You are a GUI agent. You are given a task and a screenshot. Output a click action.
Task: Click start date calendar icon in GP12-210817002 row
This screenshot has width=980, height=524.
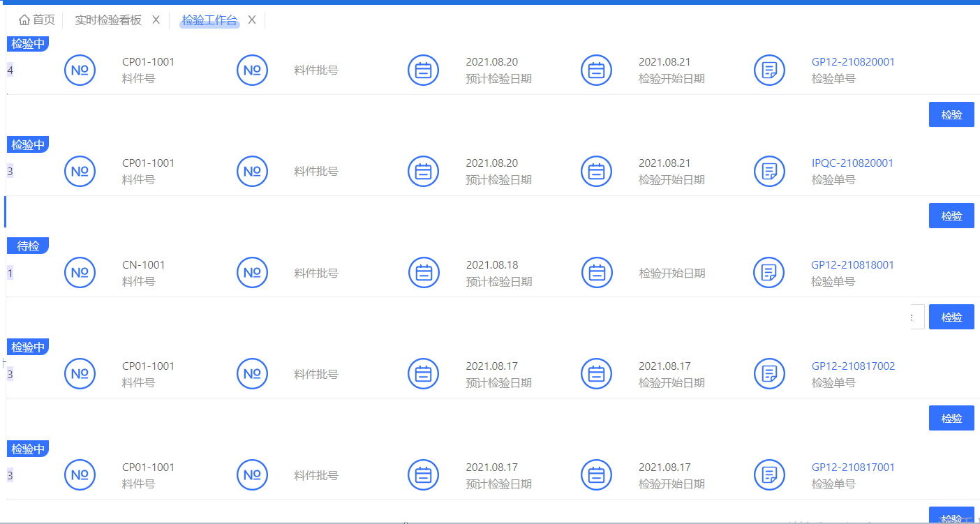tap(597, 374)
